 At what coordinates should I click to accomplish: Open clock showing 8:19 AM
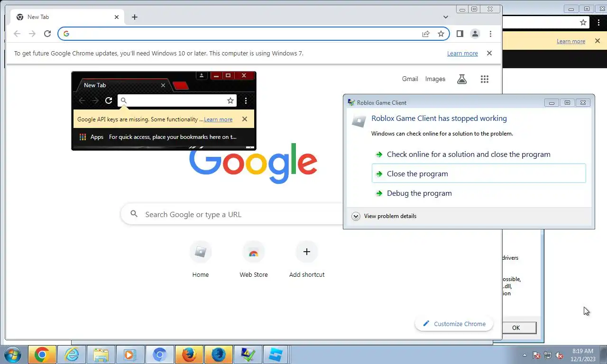coord(583,355)
